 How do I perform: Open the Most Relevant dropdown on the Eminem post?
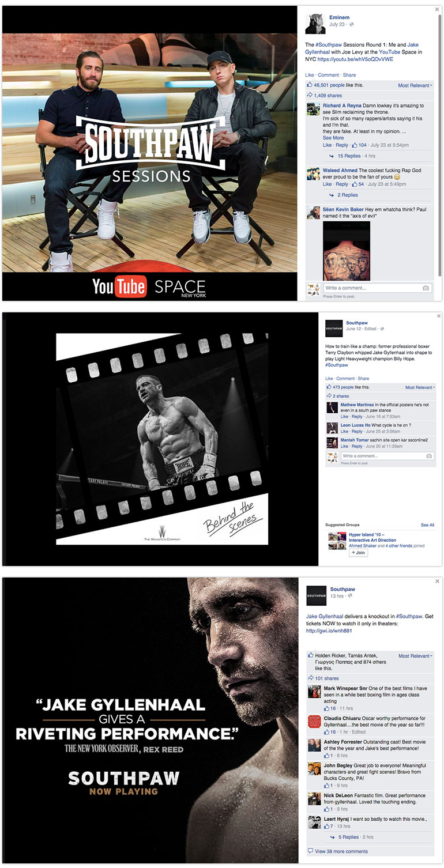(x=415, y=85)
